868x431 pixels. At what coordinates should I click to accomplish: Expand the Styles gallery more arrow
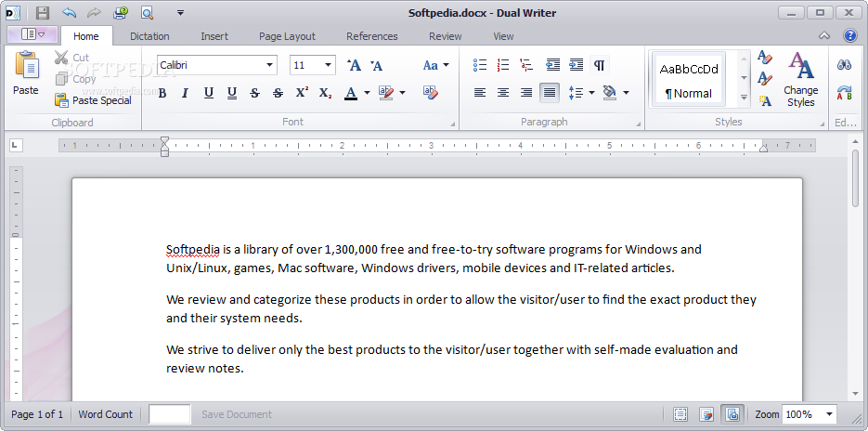coord(744,98)
